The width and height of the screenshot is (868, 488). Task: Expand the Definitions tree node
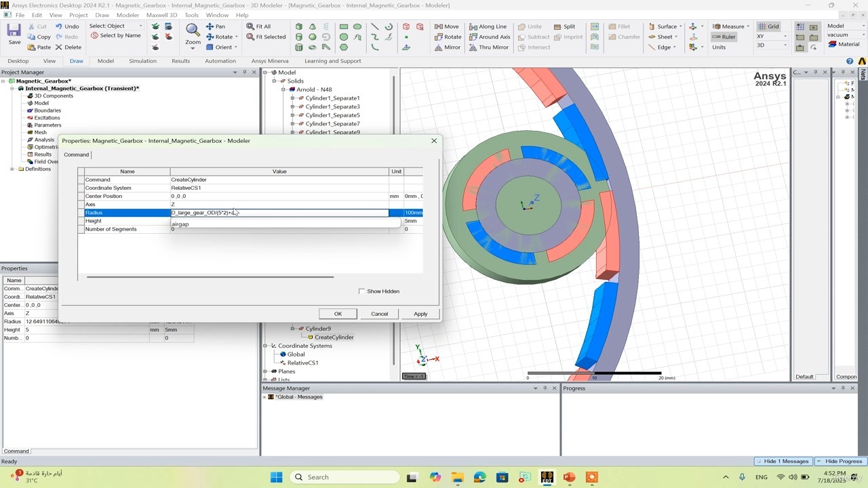tap(12, 169)
